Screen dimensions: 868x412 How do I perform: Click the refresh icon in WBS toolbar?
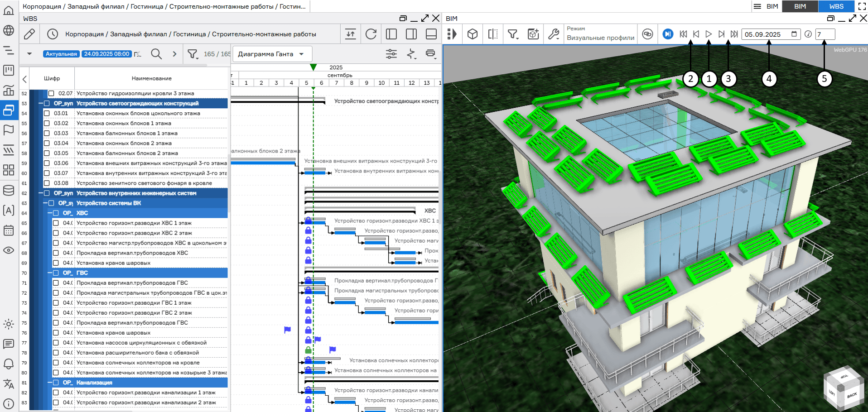point(371,34)
